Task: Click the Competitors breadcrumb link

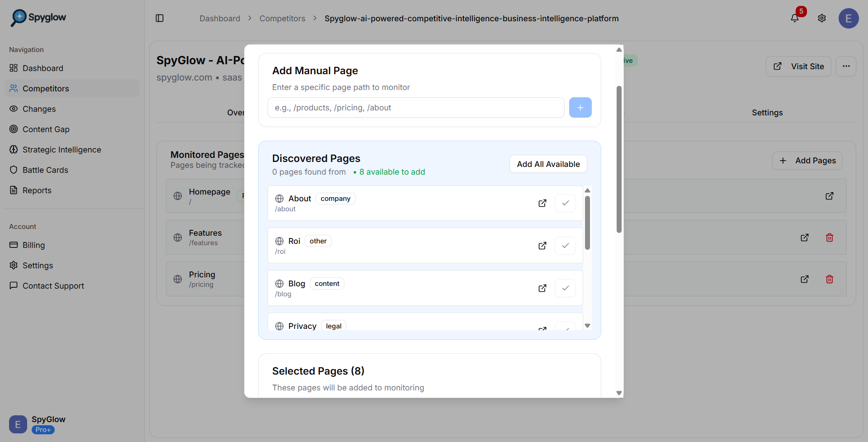Action: pos(282,19)
